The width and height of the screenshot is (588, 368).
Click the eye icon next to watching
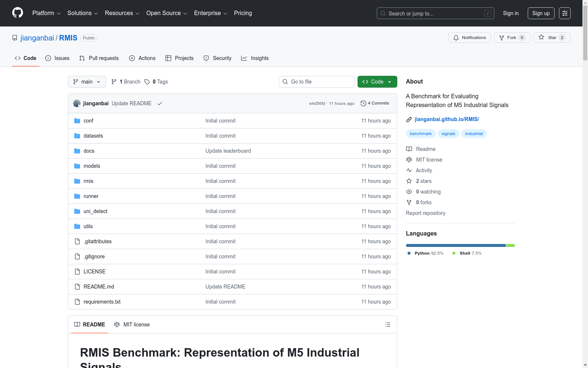(409, 192)
